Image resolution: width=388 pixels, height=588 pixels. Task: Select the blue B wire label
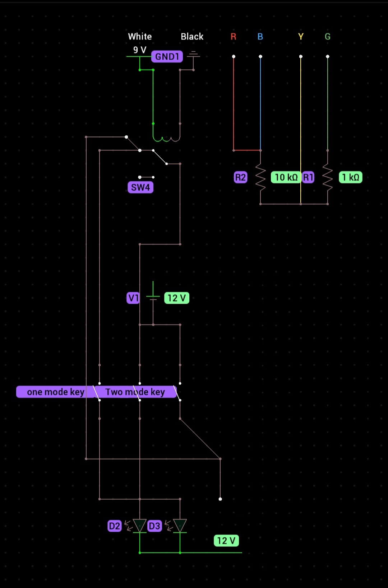click(260, 37)
